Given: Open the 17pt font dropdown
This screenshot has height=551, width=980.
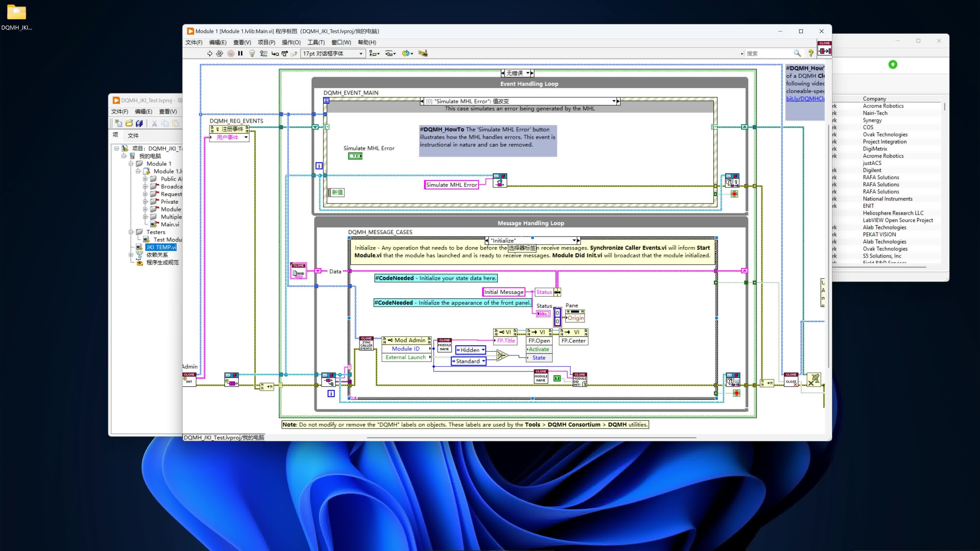Looking at the screenshot, I should coord(360,54).
